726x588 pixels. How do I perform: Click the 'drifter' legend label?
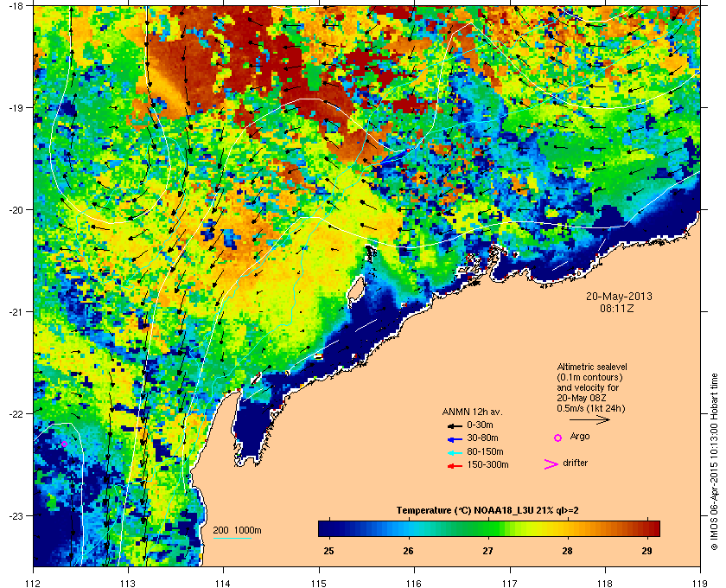tap(575, 463)
